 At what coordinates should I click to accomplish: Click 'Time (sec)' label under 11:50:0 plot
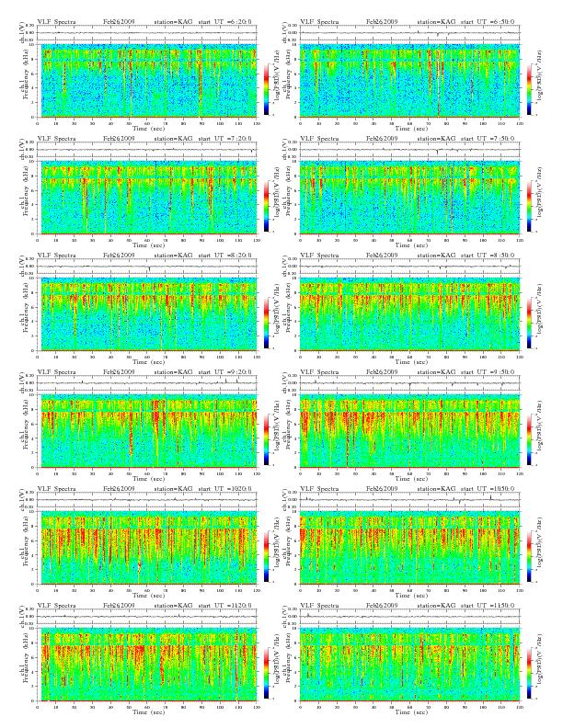[411, 712]
